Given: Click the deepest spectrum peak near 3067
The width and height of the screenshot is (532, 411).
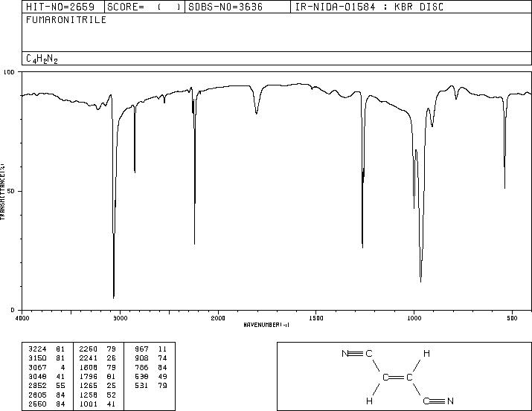Looking at the screenshot, I should tap(114, 297).
